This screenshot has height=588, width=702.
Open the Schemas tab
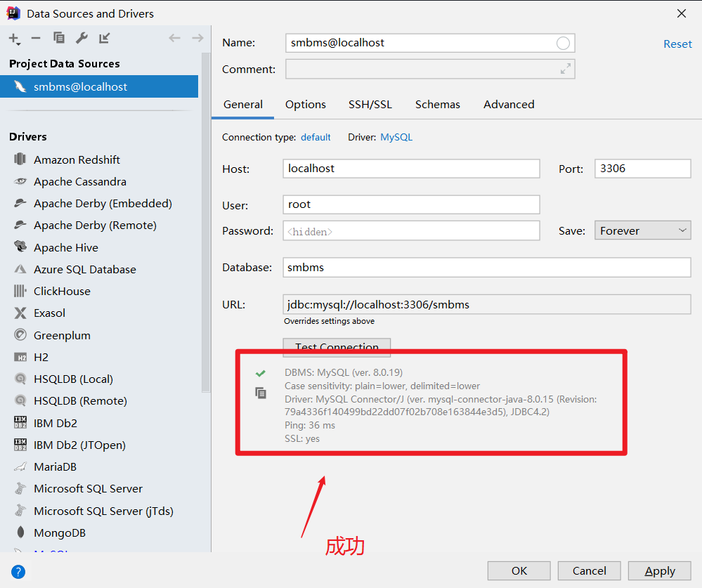[x=437, y=104]
